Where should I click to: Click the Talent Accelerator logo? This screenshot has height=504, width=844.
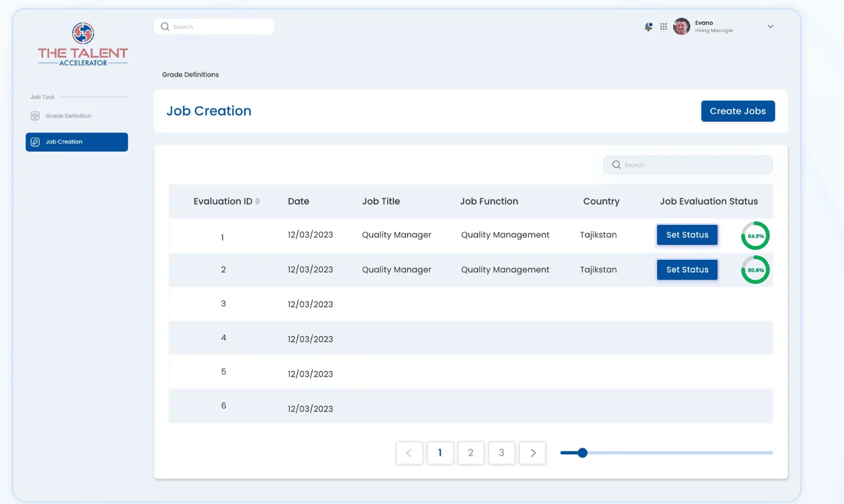[x=83, y=44]
